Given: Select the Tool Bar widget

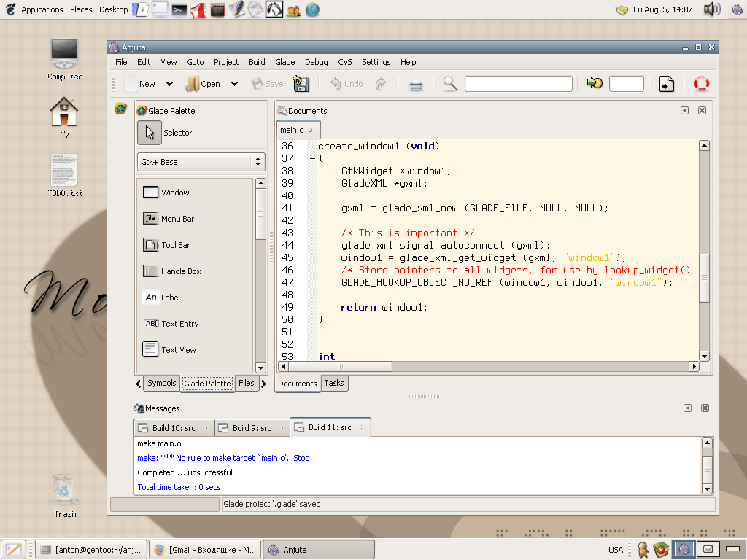Looking at the screenshot, I should (x=166, y=245).
